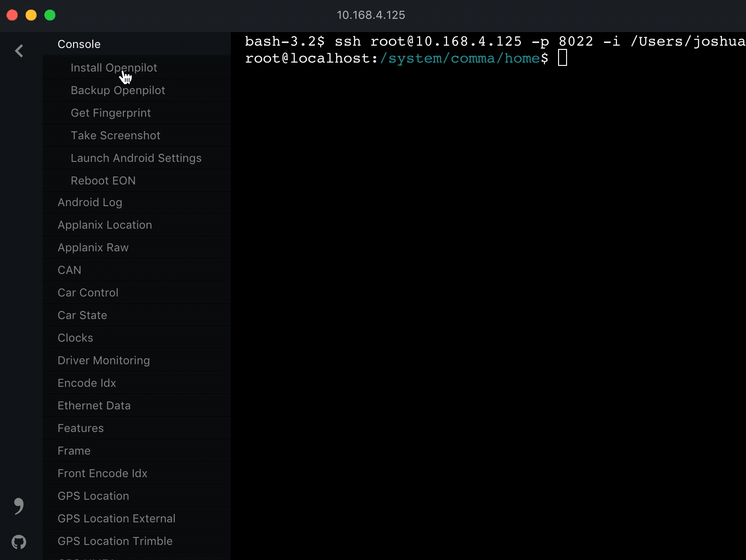This screenshot has height=560, width=746.
Task: Click the terminal prompt cursor
Action: point(562,58)
